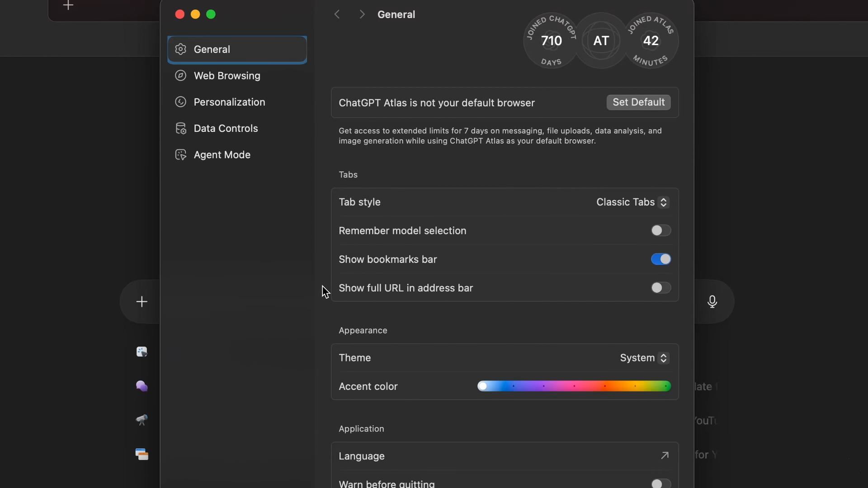The width and height of the screenshot is (868, 488).
Task: Disable the Show bookmarks bar toggle
Action: click(660, 259)
